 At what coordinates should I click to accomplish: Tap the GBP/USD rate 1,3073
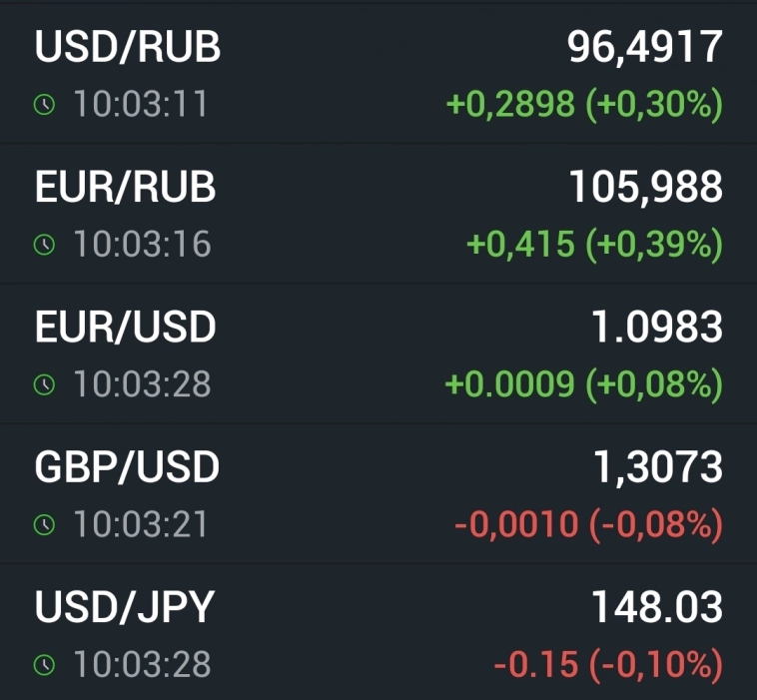tap(657, 466)
